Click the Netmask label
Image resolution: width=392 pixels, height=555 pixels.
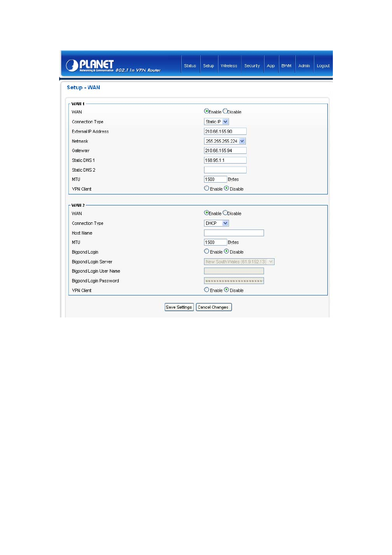coord(80,141)
